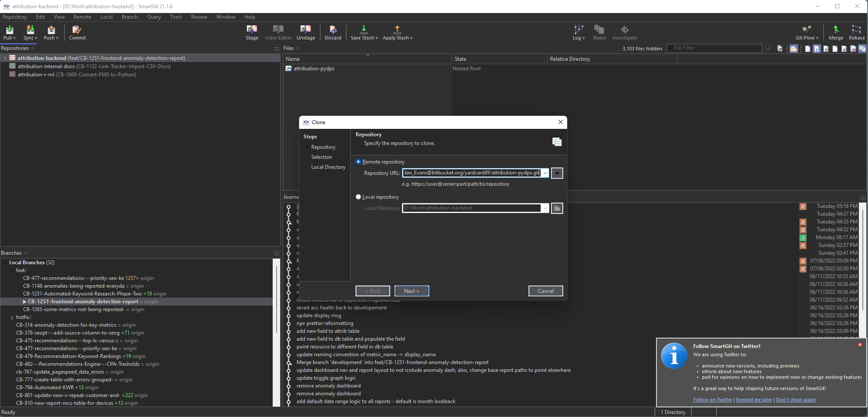Image resolution: width=868 pixels, height=417 pixels.
Task: Click the Follow on Twitter link
Action: (712, 400)
